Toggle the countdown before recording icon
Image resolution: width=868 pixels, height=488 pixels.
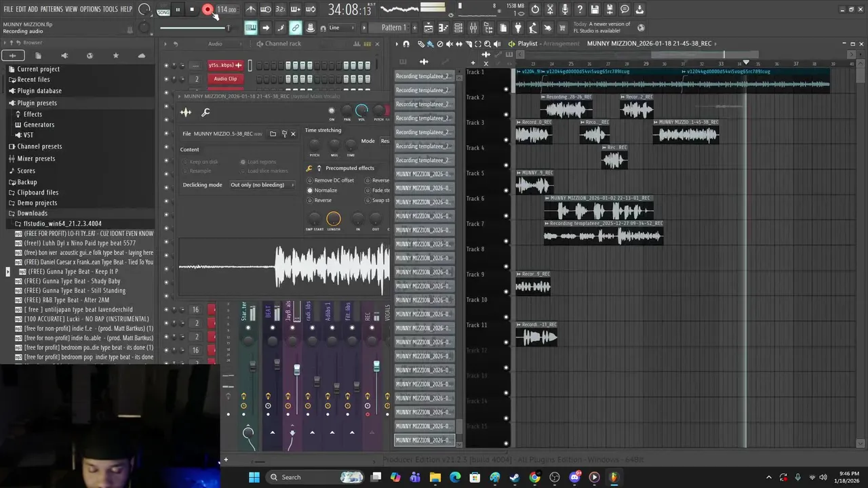tap(281, 9)
